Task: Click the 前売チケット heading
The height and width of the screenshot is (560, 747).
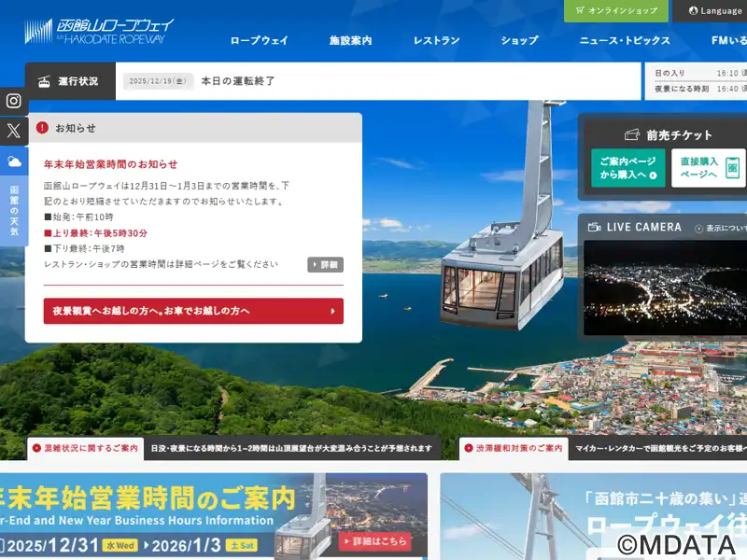Action: (x=679, y=135)
